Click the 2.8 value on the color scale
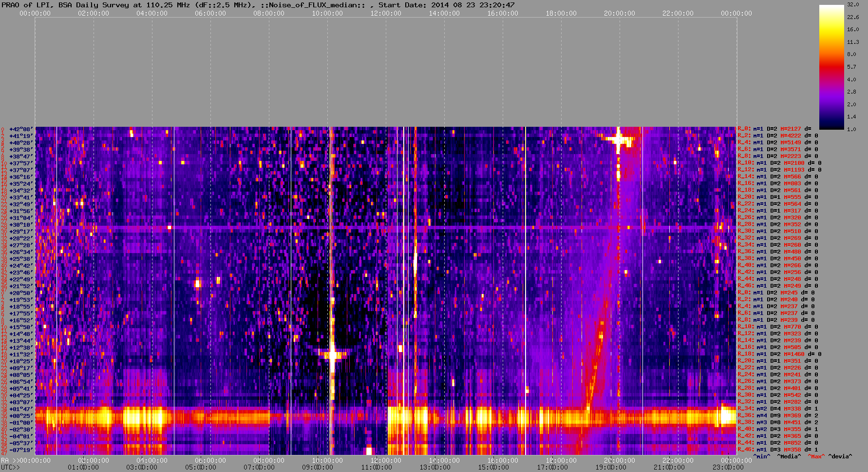The width and height of the screenshot is (868, 472). [851, 92]
